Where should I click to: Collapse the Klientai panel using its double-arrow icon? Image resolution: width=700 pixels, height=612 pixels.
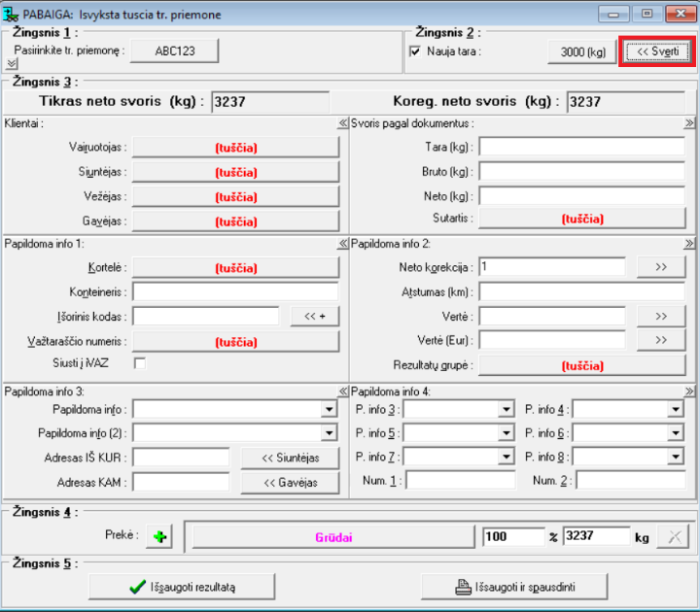pyautogui.click(x=342, y=124)
